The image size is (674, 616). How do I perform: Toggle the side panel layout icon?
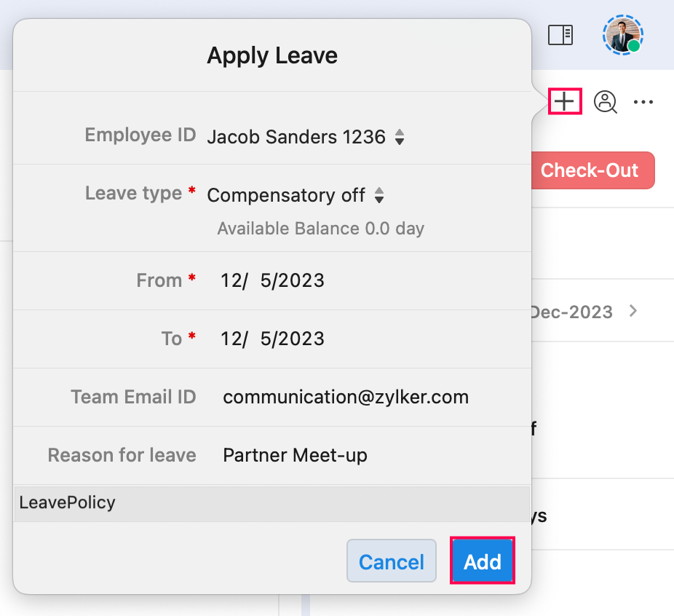[x=560, y=35]
